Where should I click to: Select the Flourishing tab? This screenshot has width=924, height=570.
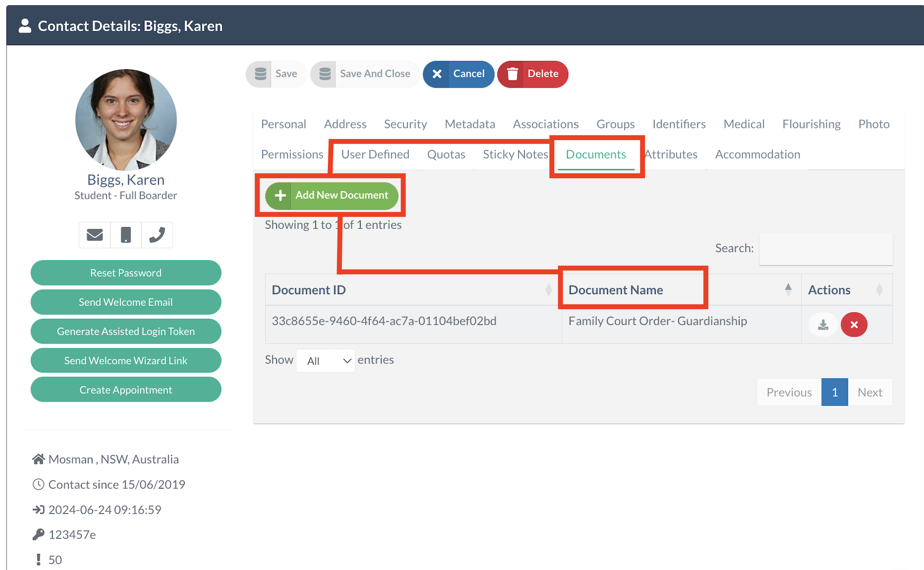tap(811, 124)
